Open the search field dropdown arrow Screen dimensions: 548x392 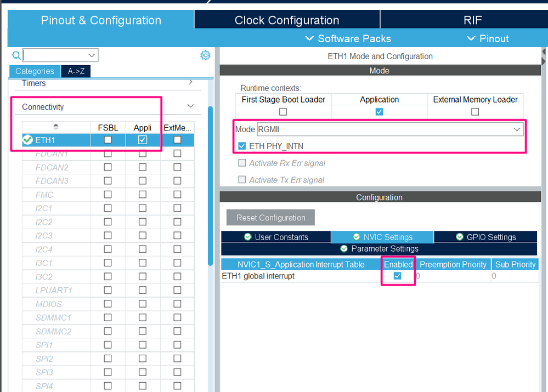pos(92,55)
